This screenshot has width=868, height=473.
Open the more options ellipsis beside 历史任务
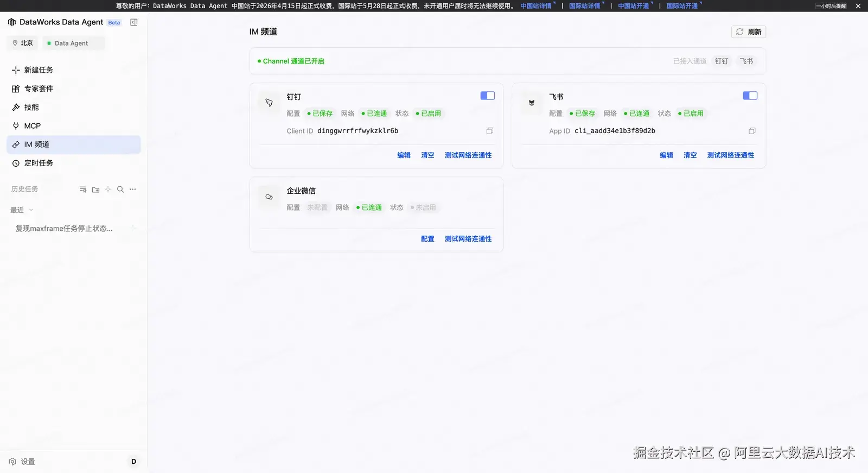coord(133,190)
